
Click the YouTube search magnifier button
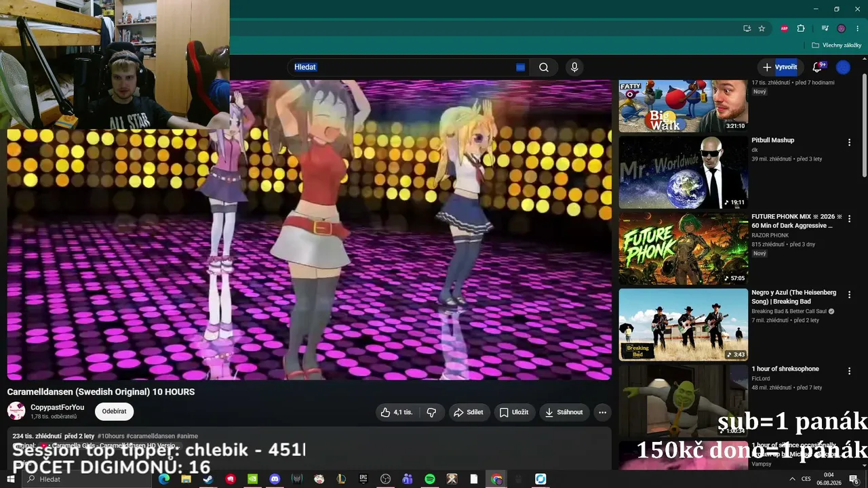544,67
